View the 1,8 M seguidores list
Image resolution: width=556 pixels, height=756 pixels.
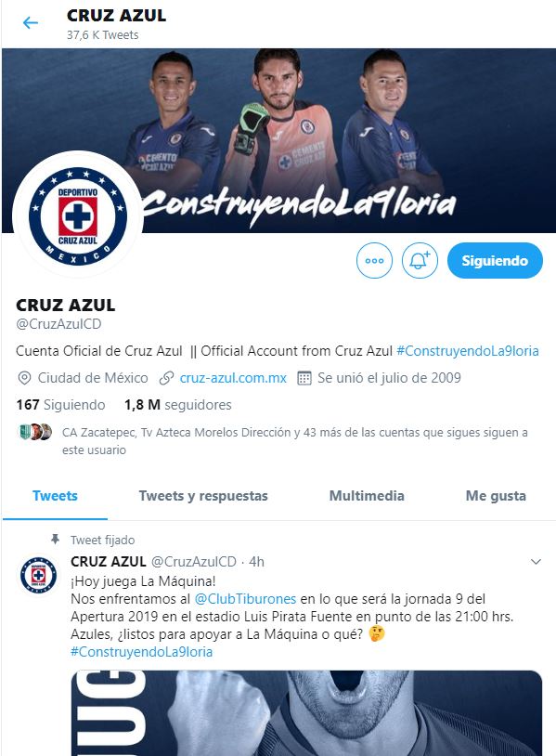(178, 405)
